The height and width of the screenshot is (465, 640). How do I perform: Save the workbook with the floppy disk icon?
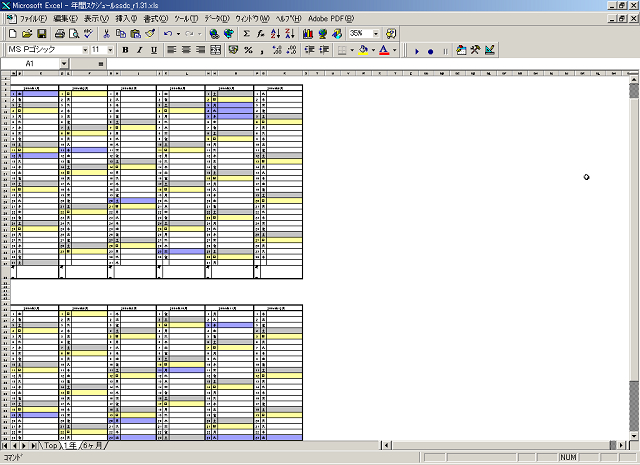[42, 34]
